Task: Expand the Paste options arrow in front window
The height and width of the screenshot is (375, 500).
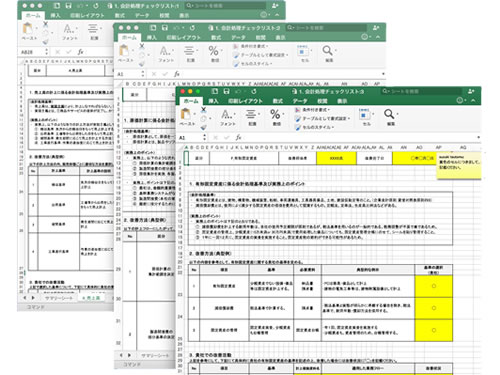Action: pyautogui.click(x=195, y=114)
